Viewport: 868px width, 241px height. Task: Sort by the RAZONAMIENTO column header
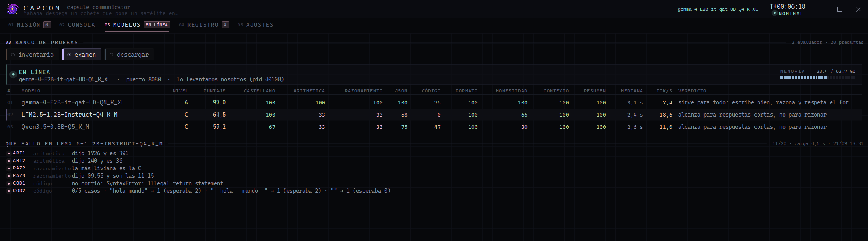(363, 91)
